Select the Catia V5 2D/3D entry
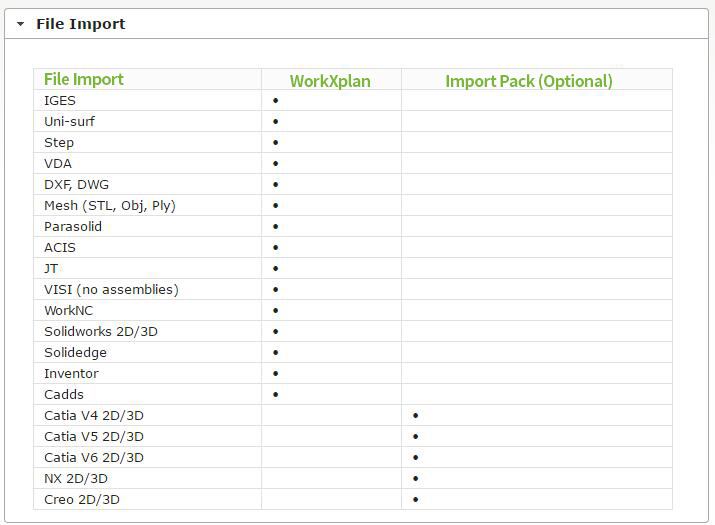 (x=94, y=437)
